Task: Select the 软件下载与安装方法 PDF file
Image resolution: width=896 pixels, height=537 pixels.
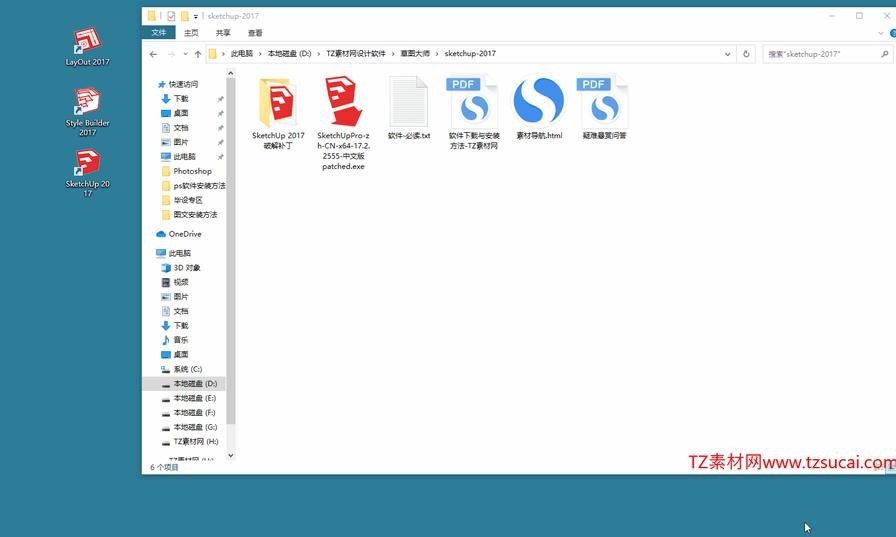Action: [x=474, y=113]
